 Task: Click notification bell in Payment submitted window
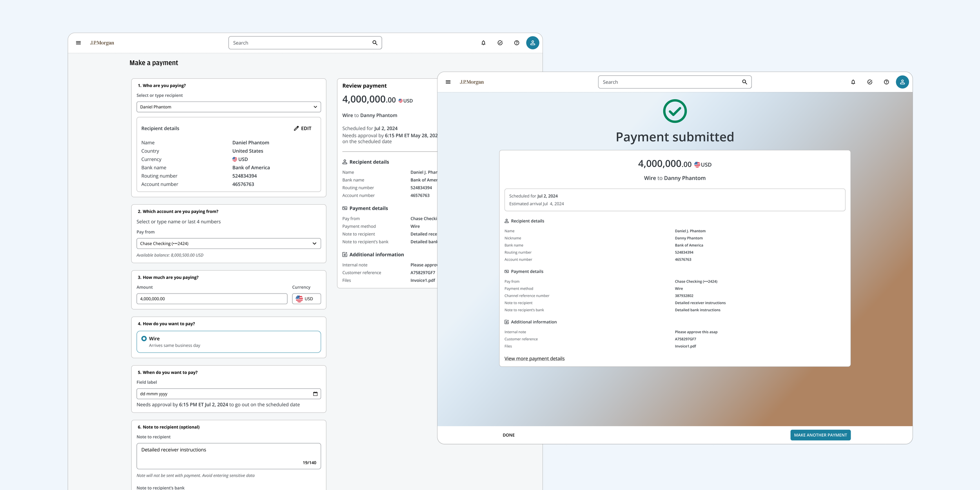coord(853,82)
